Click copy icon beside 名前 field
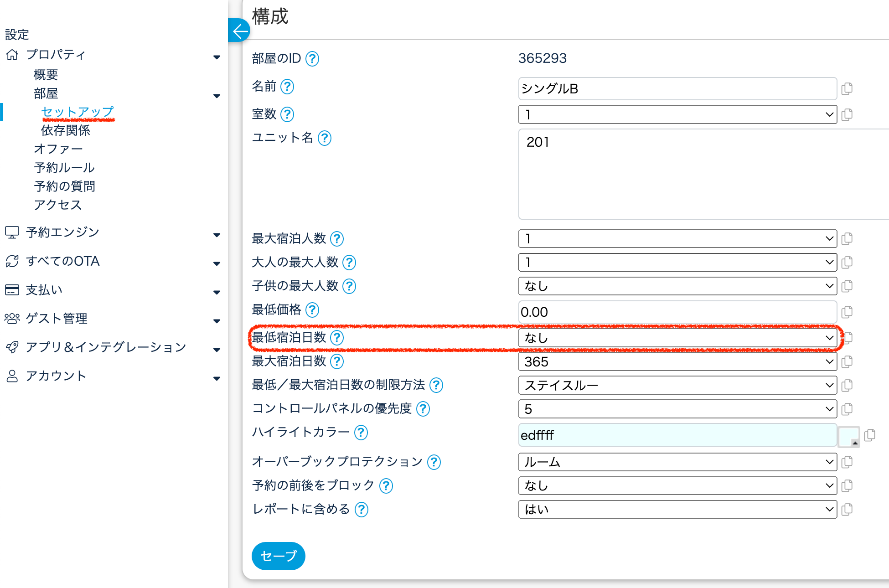This screenshot has height=588, width=889. click(847, 88)
